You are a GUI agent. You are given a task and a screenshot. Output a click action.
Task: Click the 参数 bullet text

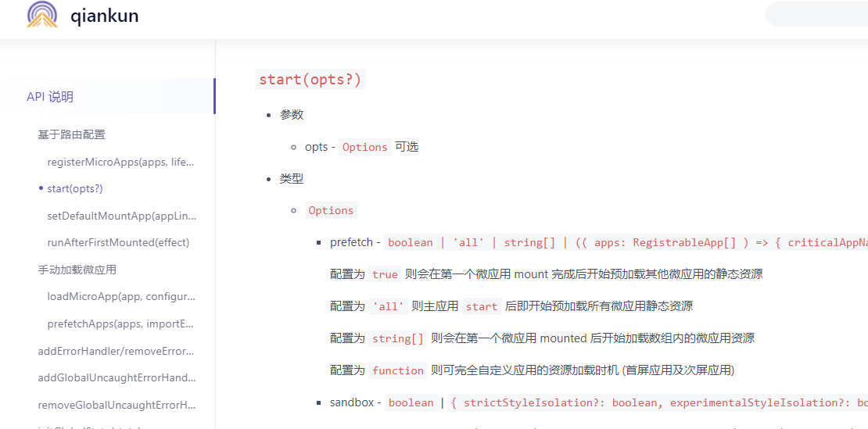292,115
